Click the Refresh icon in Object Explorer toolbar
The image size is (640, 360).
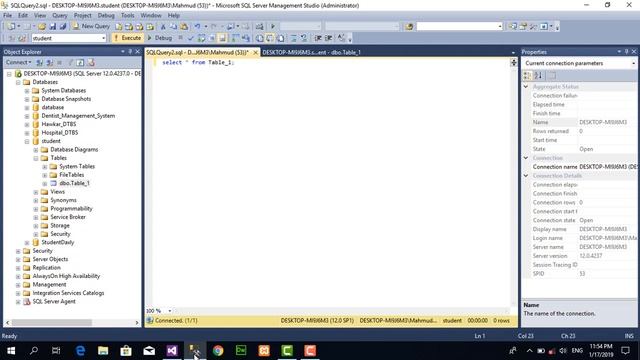[80, 62]
